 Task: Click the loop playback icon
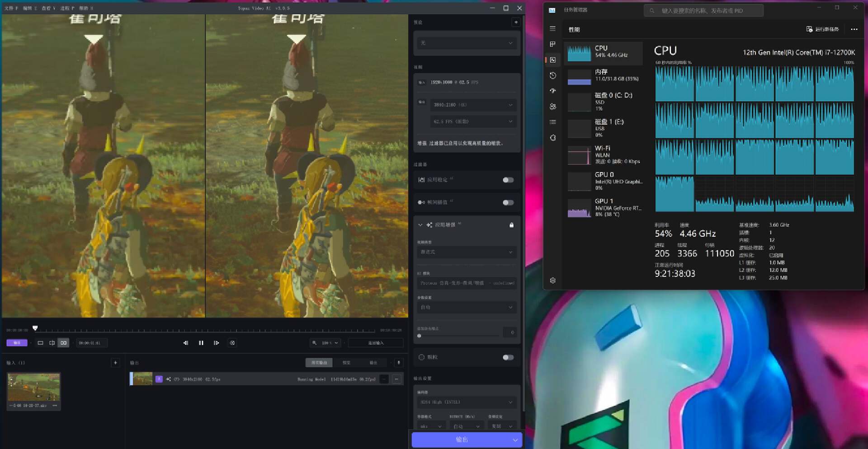tap(232, 343)
